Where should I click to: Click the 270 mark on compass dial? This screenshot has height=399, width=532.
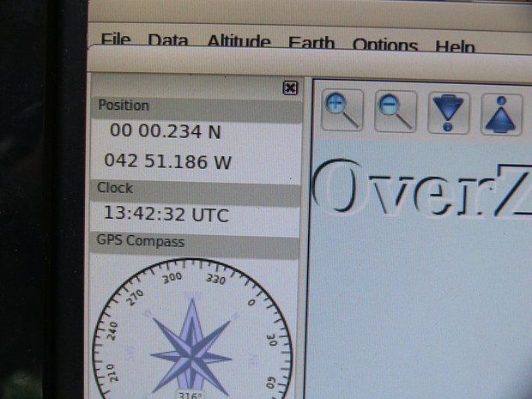pyautogui.click(x=135, y=298)
